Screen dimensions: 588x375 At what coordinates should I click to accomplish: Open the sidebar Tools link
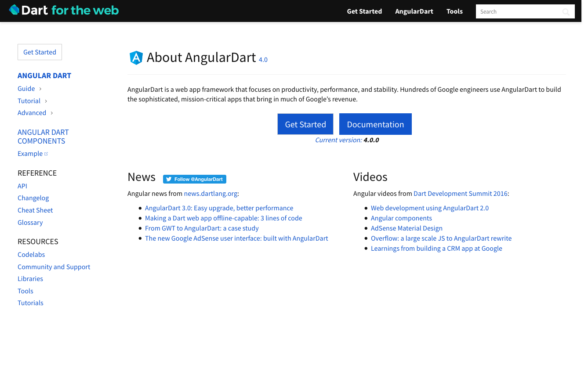point(25,291)
